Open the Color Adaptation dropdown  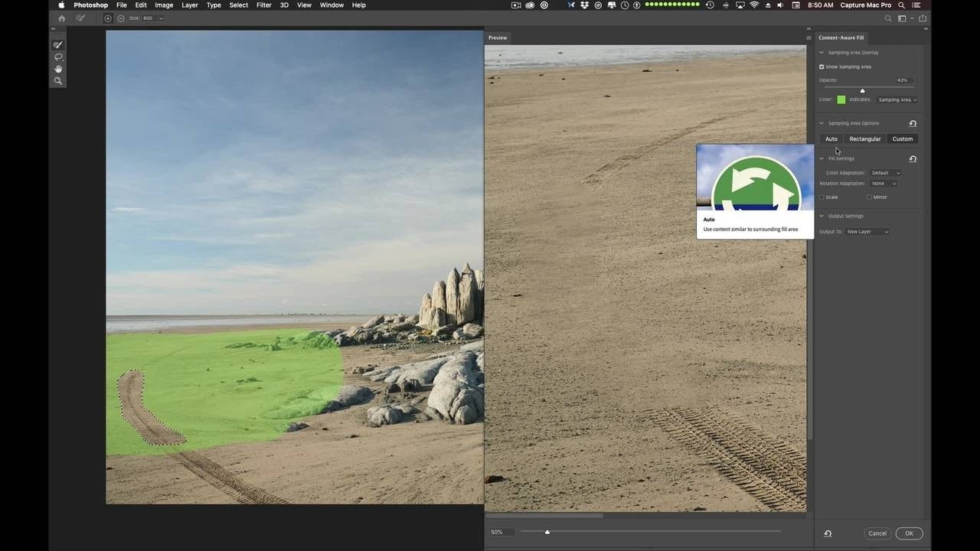[885, 173]
